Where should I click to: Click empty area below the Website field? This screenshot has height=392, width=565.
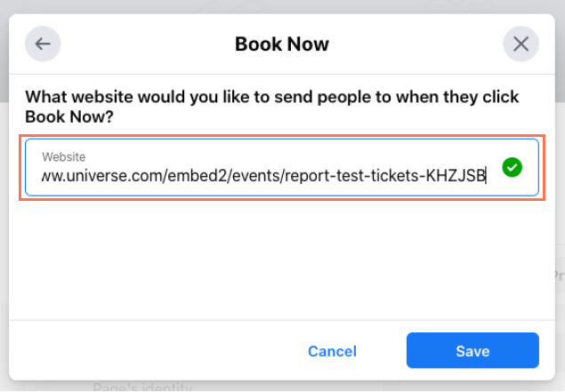282,260
